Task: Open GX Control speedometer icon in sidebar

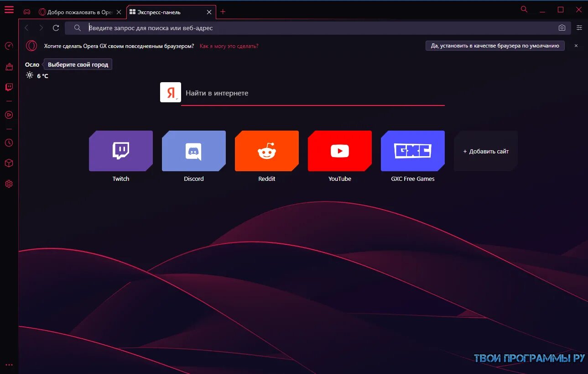Action: point(9,46)
